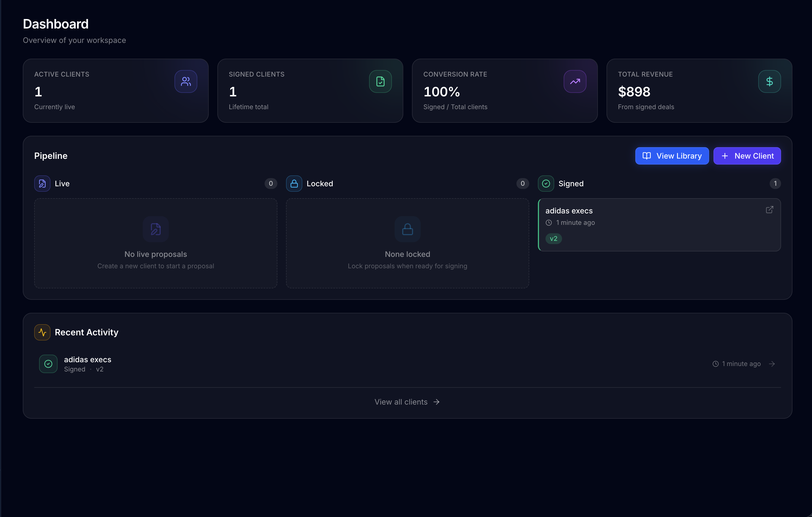Viewport: 812px width, 517px height.
Task: Click the v2 version badge on adidas execs
Action: pos(553,238)
